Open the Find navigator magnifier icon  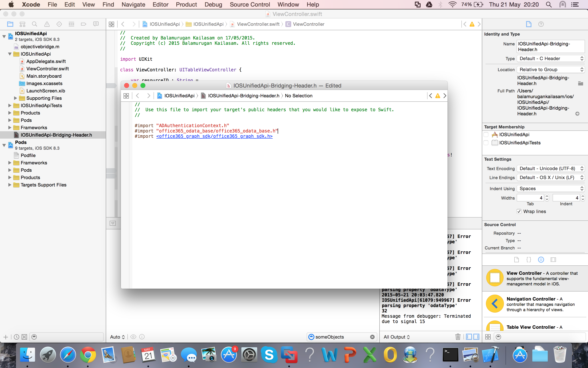tap(35, 24)
